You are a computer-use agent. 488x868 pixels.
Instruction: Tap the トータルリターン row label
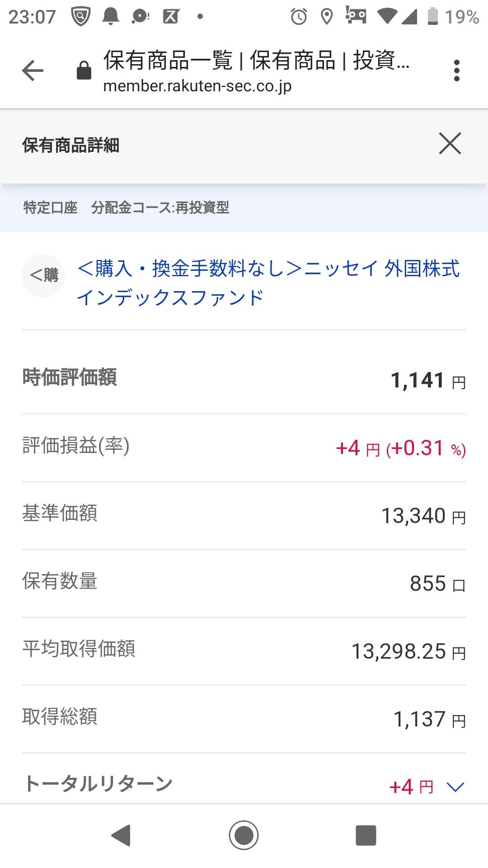[98, 784]
